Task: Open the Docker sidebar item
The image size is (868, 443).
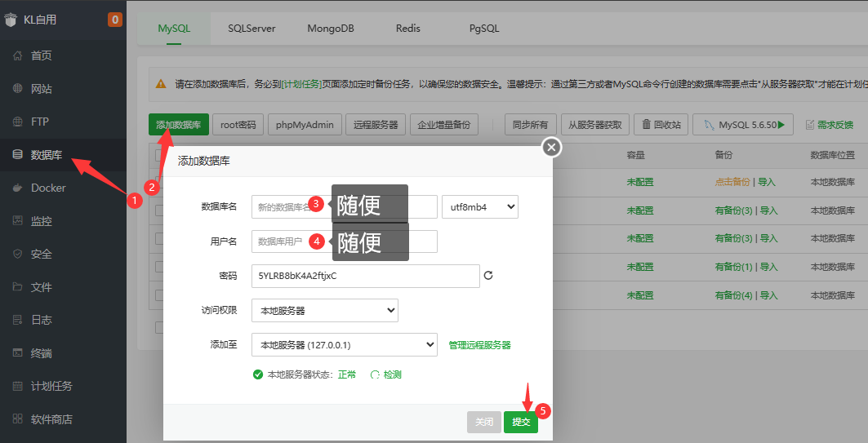Action: tap(48, 188)
